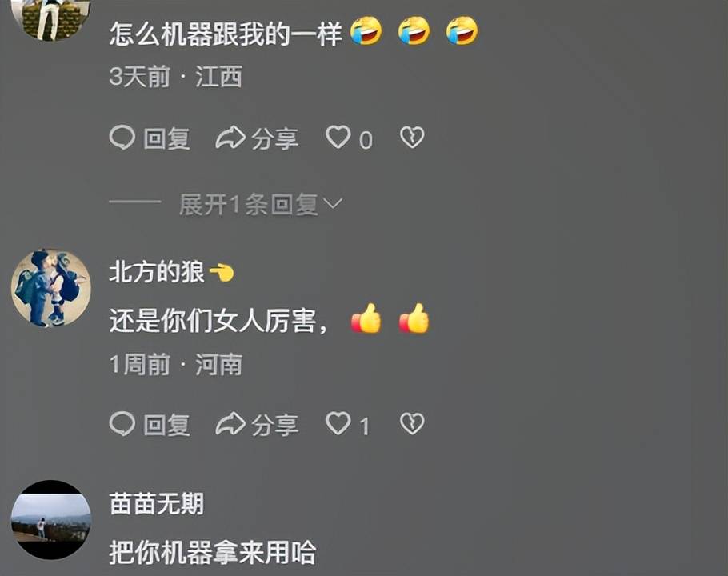Click username 苗苗无期
Viewport: 728px width, 576px height.
tap(157, 503)
